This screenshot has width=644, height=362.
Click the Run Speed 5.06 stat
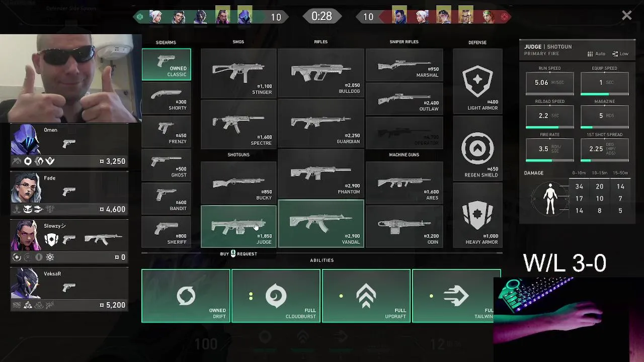pos(549,83)
